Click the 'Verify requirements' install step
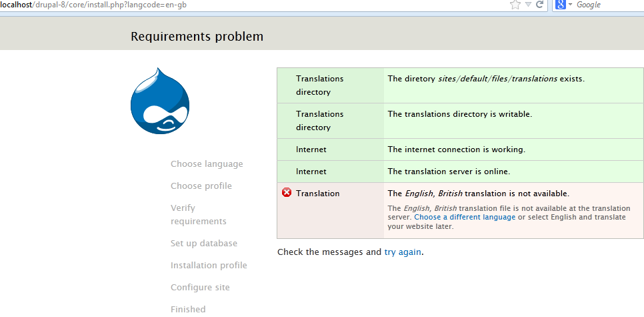This screenshot has width=644, height=317. (198, 214)
